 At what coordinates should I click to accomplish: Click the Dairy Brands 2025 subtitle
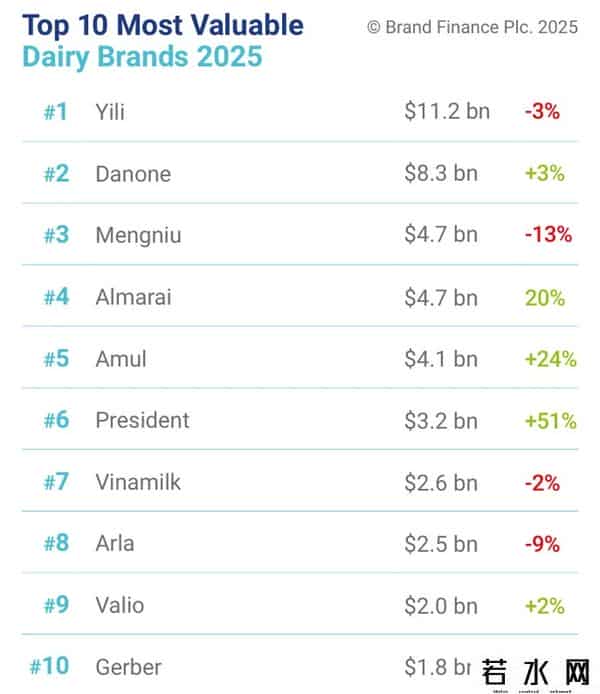(141, 56)
